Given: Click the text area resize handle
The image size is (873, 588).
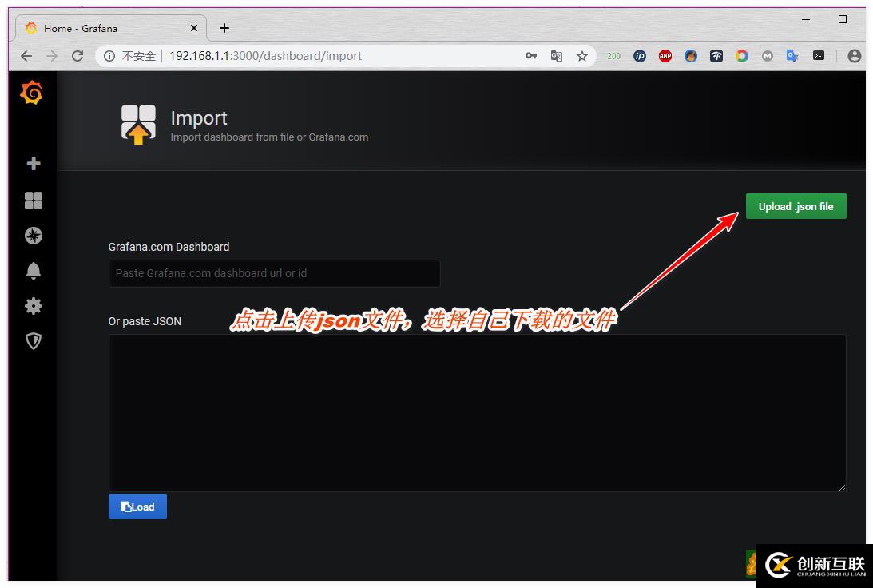Looking at the screenshot, I should pyautogui.click(x=842, y=487).
